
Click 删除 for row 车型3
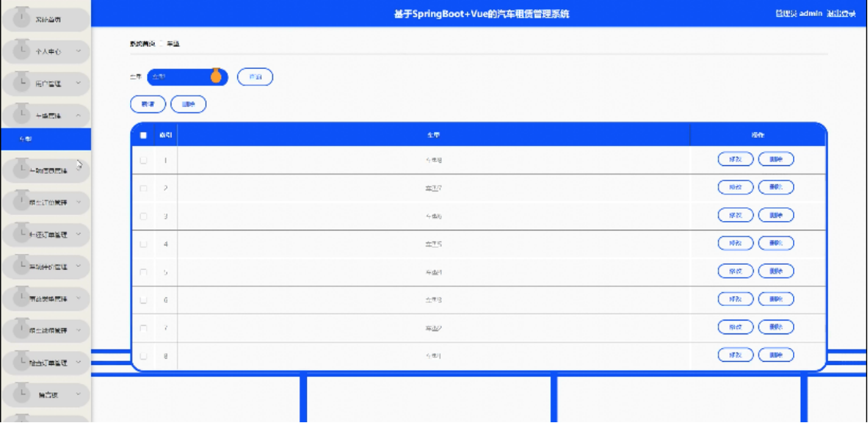tap(776, 299)
